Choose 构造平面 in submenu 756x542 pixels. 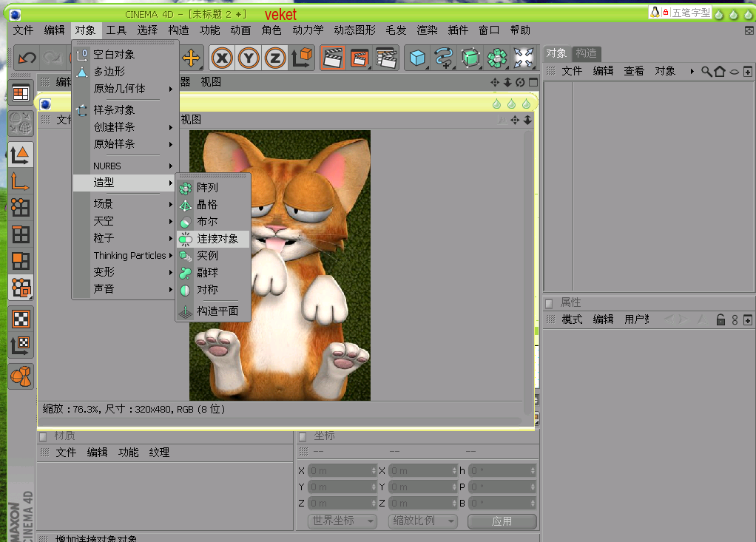pos(213,311)
